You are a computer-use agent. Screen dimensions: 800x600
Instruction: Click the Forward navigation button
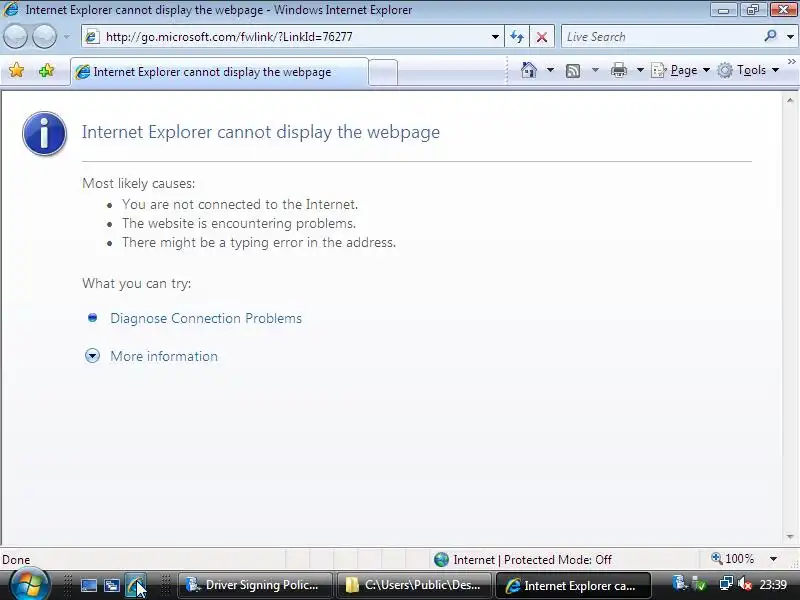[x=44, y=37]
